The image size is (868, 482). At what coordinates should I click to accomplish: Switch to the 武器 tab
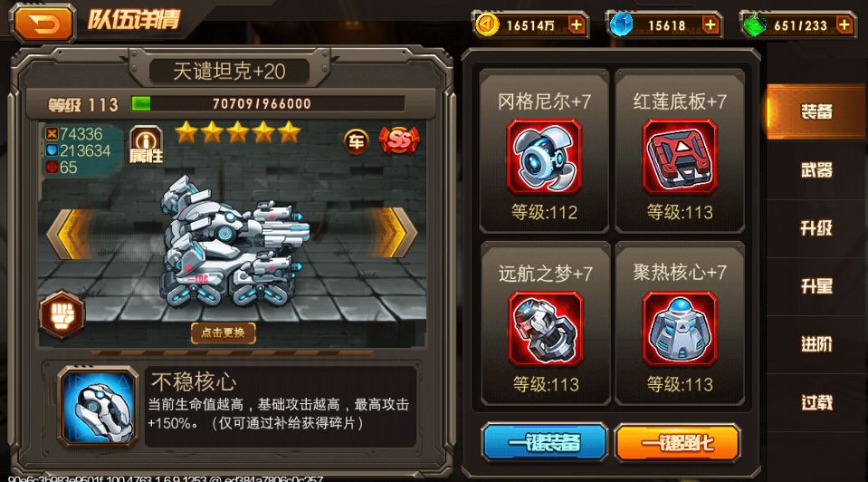816,169
